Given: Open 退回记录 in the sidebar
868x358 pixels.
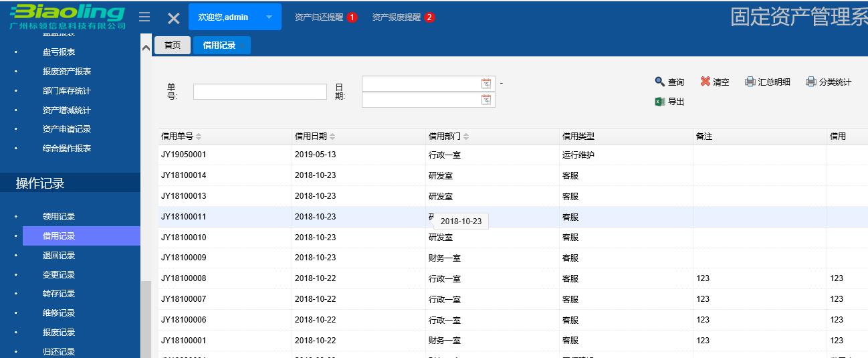Looking at the screenshot, I should tap(59, 255).
